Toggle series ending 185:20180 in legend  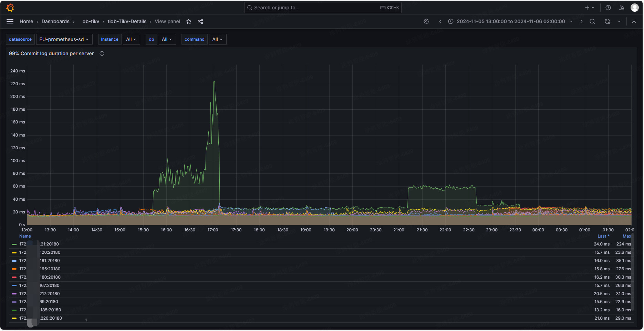(x=50, y=310)
